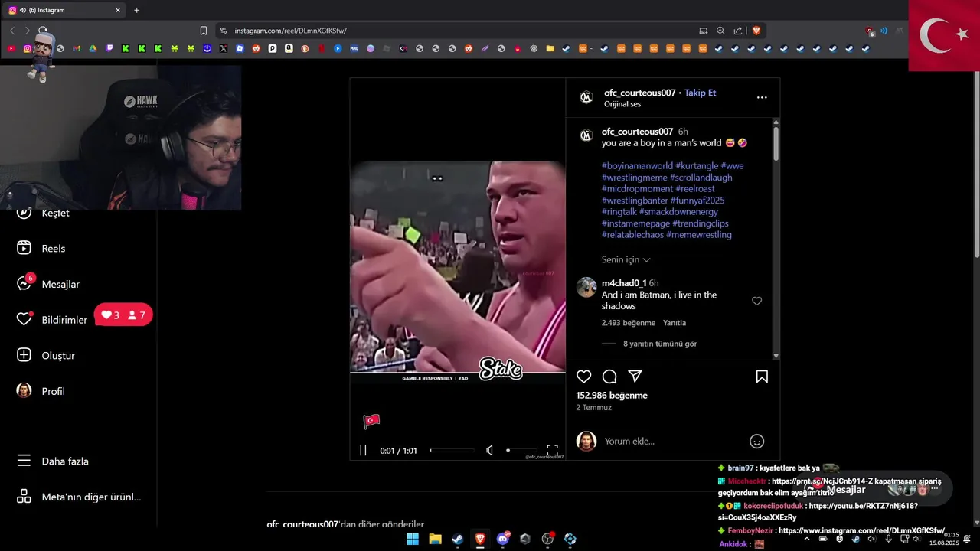
Task: Open the browser share icon
Action: pyautogui.click(x=738, y=31)
